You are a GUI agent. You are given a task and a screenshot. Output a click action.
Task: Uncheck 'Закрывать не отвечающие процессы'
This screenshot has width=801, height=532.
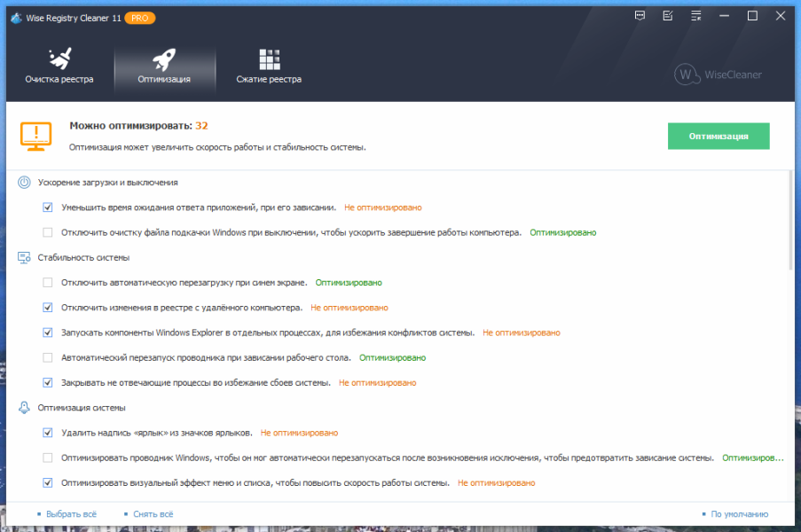pos(48,382)
